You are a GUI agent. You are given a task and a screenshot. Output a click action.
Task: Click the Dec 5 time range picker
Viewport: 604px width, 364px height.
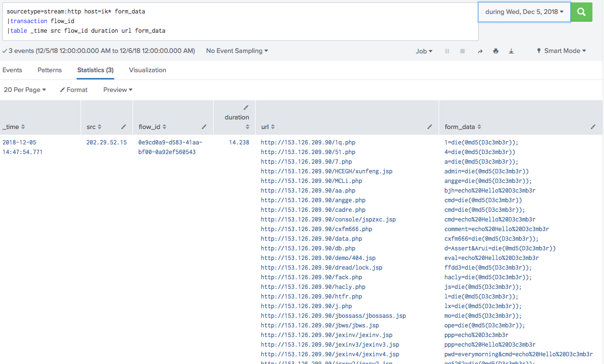524,12
